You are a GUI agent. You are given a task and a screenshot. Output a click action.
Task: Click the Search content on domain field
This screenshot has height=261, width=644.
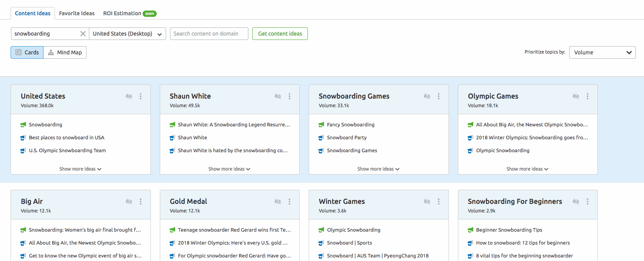209,34
